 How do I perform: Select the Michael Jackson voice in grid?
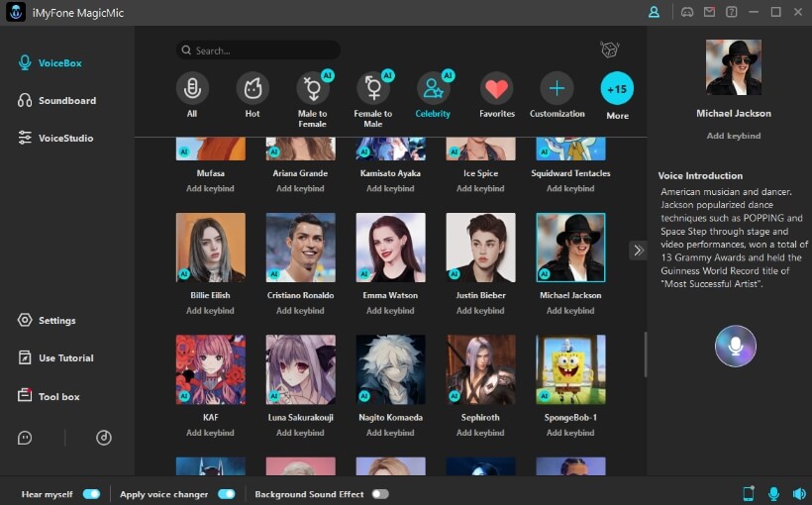point(570,248)
